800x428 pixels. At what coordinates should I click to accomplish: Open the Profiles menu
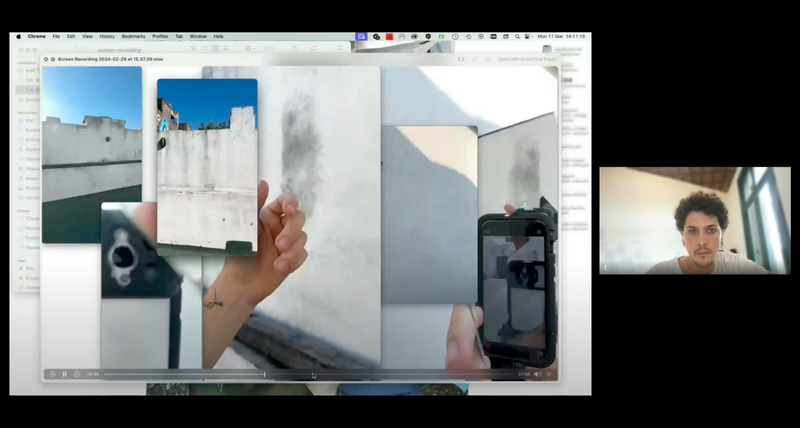[x=160, y=37]
